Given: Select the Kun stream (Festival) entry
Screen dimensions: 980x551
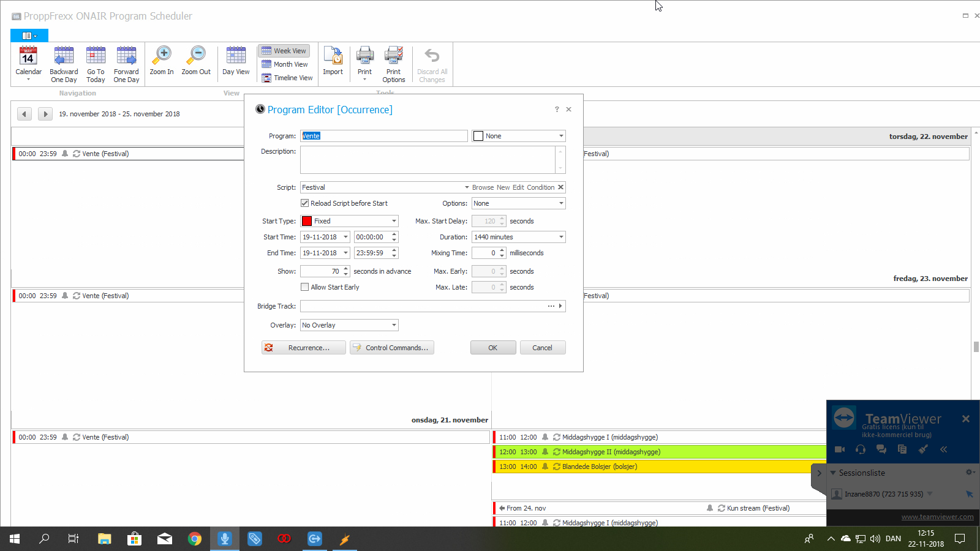Looking at the screenshot, I should point(660,508).
